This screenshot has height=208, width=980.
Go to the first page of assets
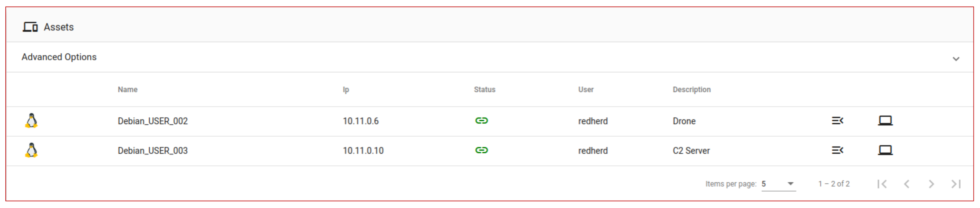click(x=882, y=184)
